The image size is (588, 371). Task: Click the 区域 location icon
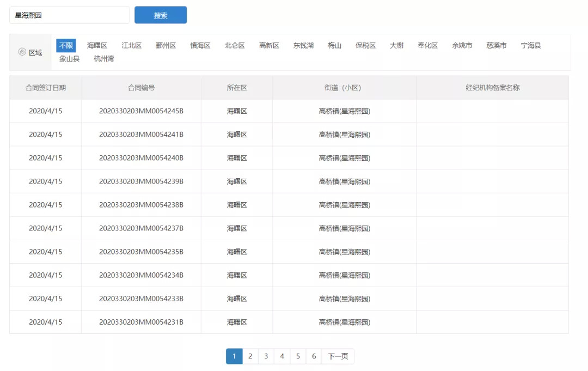pos(22,52)
